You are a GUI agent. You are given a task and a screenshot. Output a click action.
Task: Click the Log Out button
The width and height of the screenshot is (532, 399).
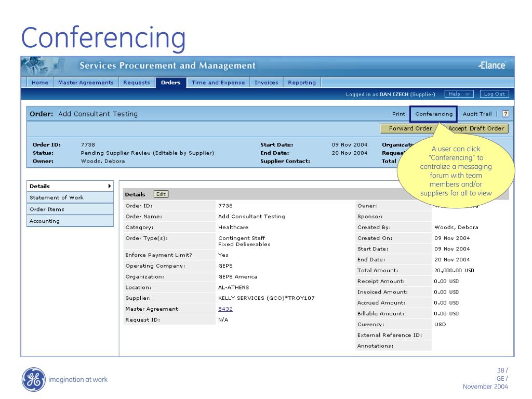coord(494,94)
